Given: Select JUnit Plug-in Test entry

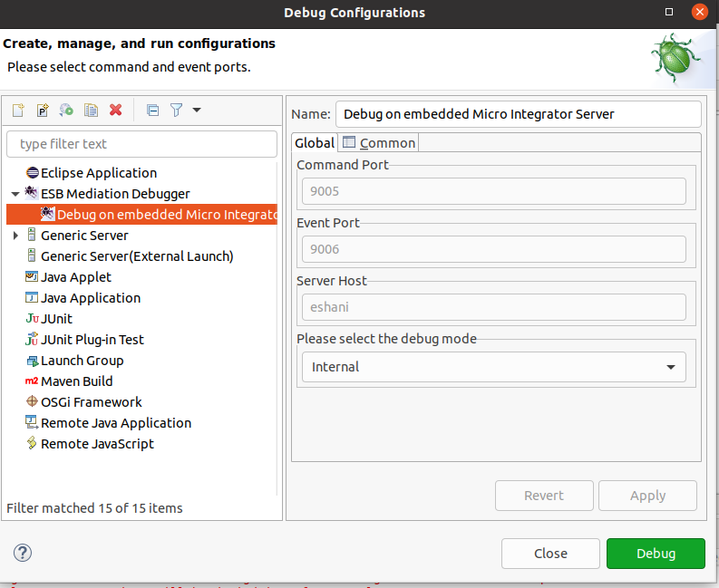Looking at the screenshot, I should [x=92, y=340].
